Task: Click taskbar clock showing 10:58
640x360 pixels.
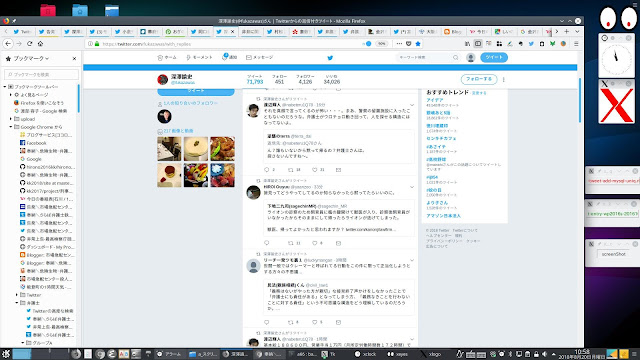Action: click(582, 354)
